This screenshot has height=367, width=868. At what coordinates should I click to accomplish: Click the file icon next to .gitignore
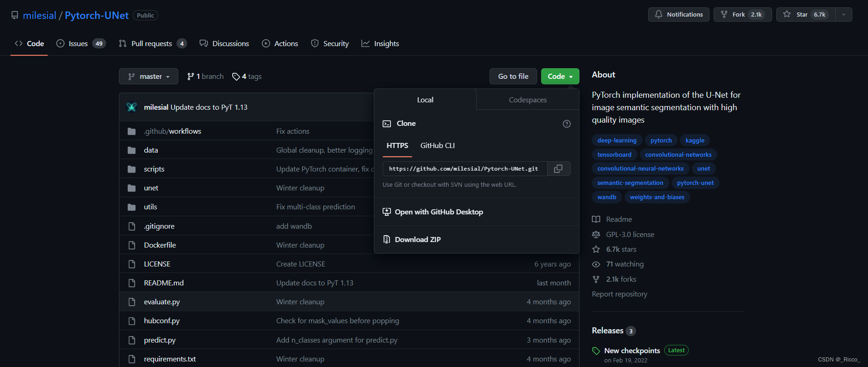(x=132, y=226)
